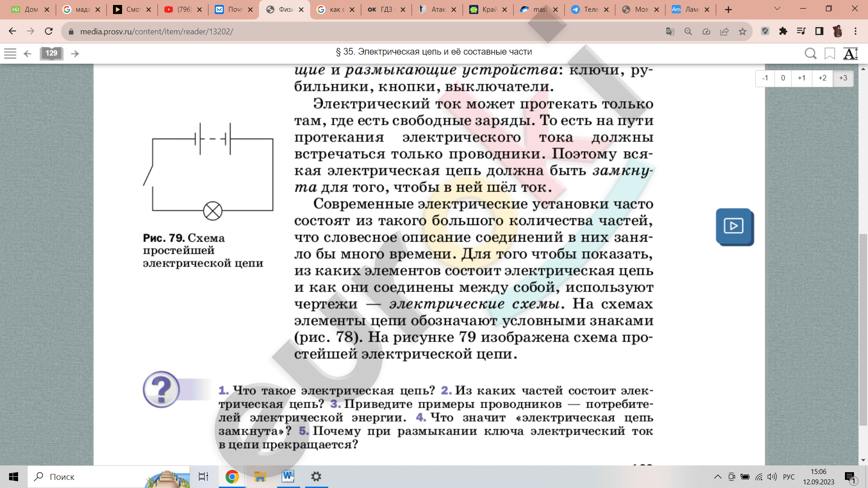Expand the Chrome tab search chevron

pyautogui.click(x=778, y=9)
